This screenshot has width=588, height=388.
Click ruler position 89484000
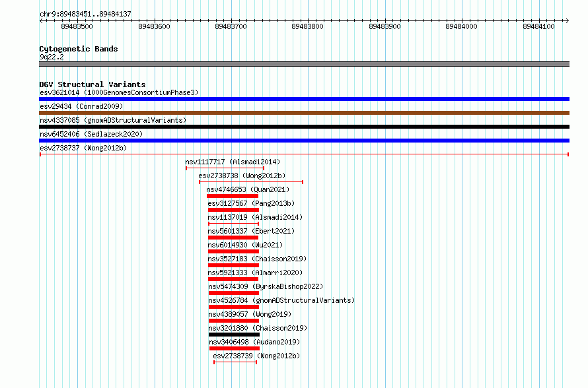tap(461, 26)
